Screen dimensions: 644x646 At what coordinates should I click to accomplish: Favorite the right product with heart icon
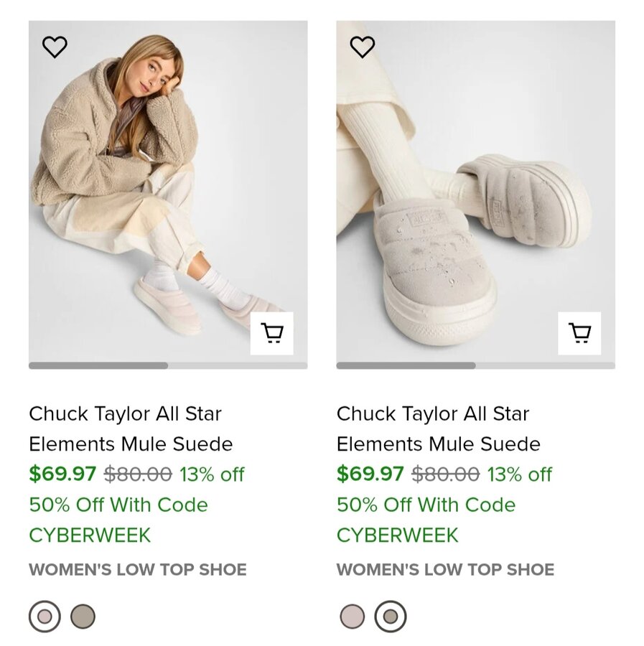point(362,47)
